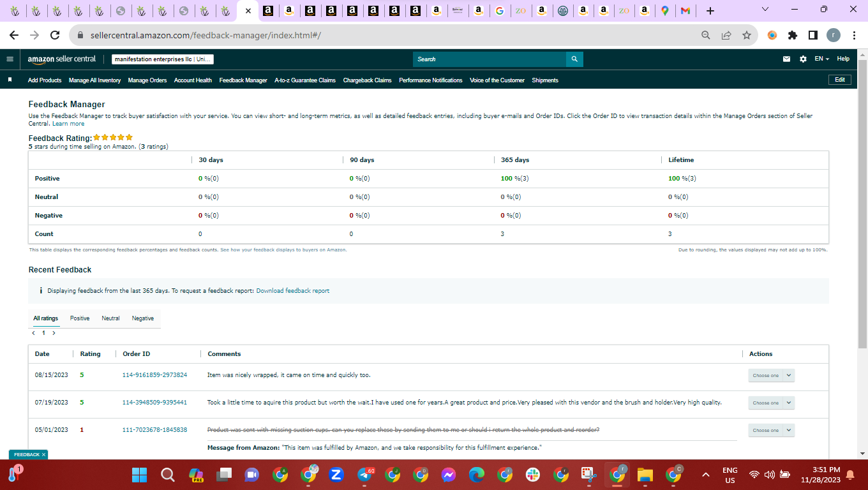The image size is (868, 490).
Task: Open Slack from the taskbar
Action: [533, 475]
